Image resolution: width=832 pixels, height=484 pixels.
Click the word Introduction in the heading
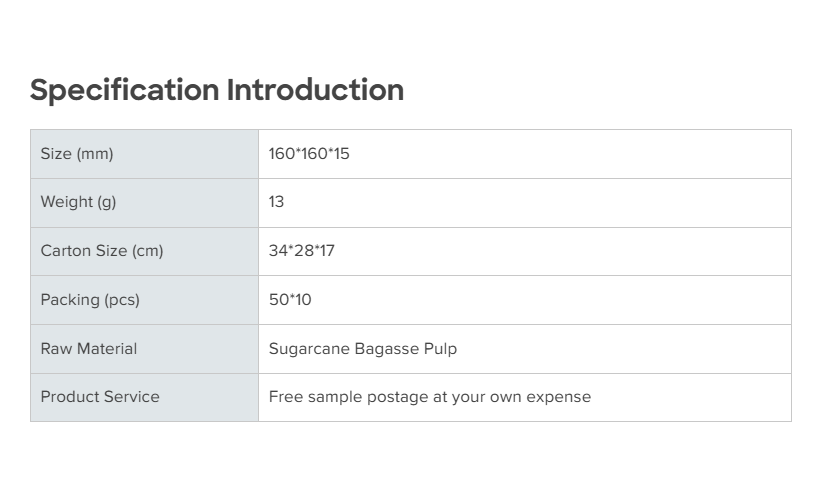315,90
